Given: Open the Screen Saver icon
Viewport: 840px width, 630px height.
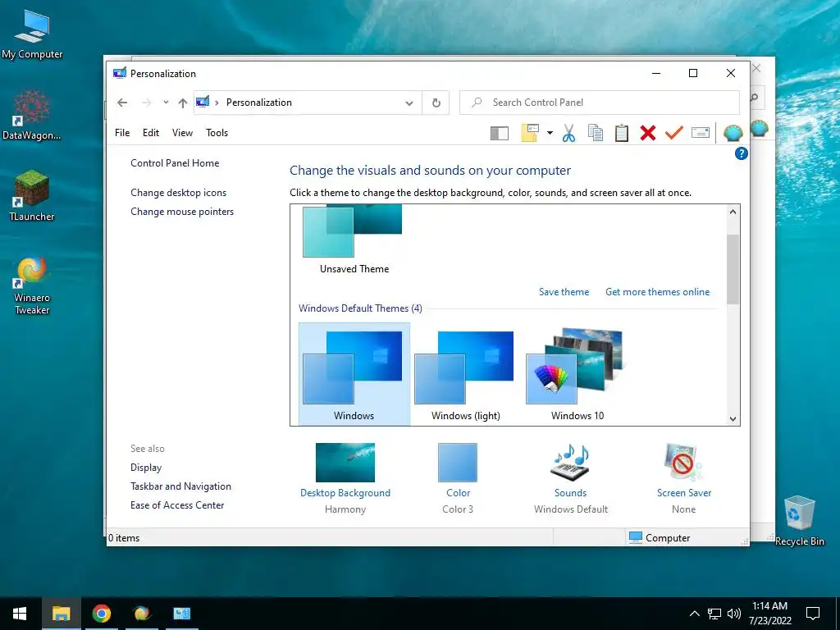Looking at the screenshot, I should 683,463.
